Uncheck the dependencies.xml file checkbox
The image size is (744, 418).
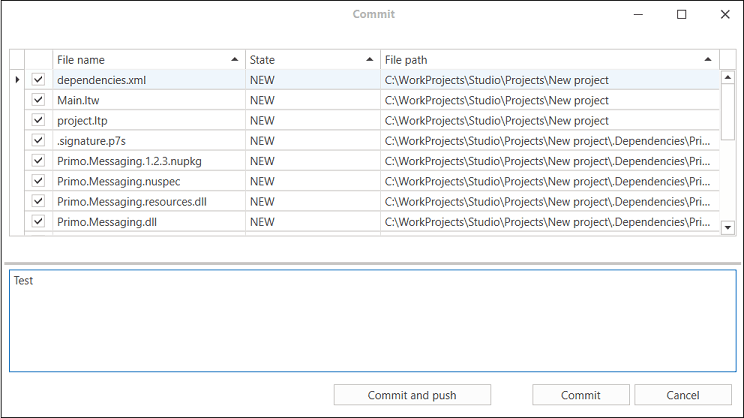click(x=38, y=80)
